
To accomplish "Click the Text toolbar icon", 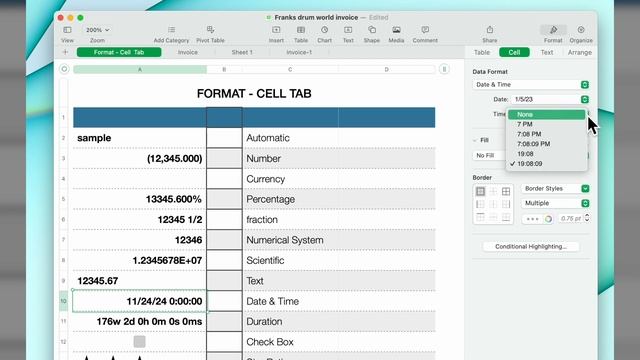I will tap(348, 30).
